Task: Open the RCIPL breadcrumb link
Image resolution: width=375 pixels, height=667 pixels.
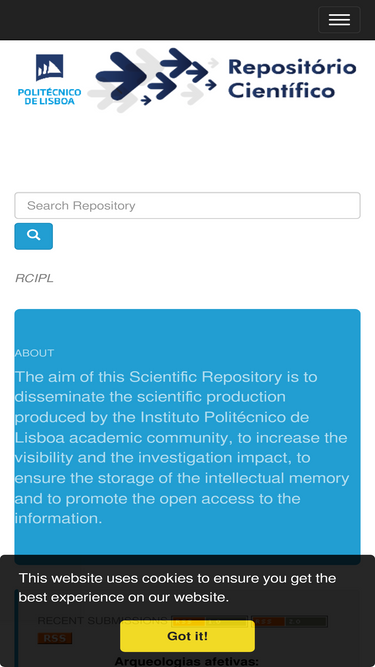Action: 34,278
